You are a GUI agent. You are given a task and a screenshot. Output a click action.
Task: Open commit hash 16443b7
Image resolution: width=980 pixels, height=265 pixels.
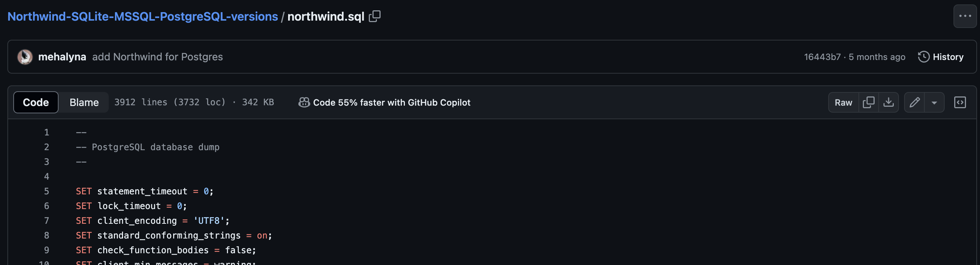pos(822,57)
